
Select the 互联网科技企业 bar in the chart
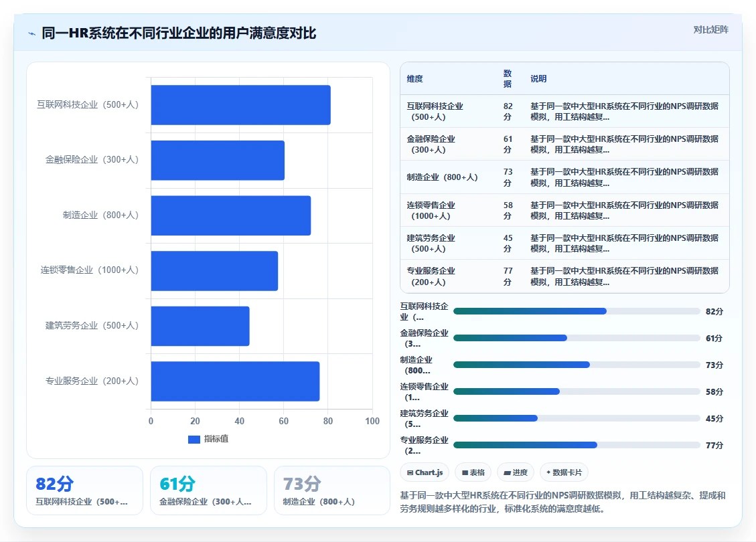click(240, 105)
